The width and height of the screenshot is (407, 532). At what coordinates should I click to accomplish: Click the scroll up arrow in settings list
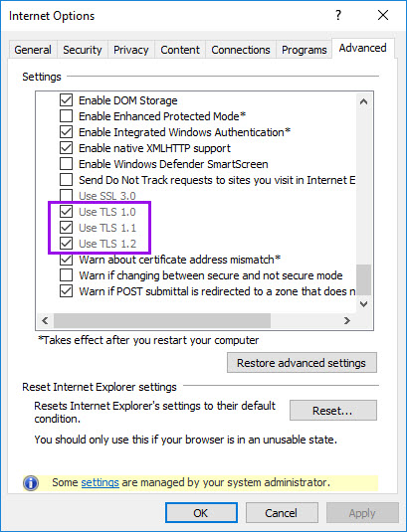click(x=363, y=101)
